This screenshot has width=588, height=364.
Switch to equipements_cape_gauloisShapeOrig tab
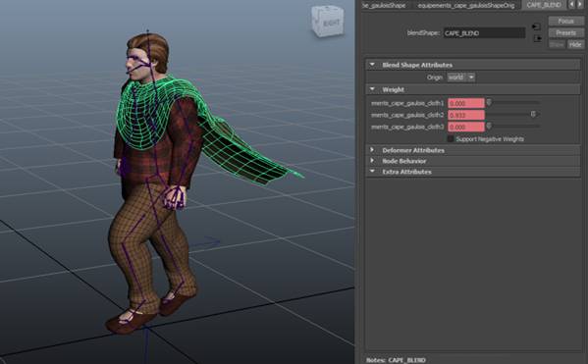point(466,5)
